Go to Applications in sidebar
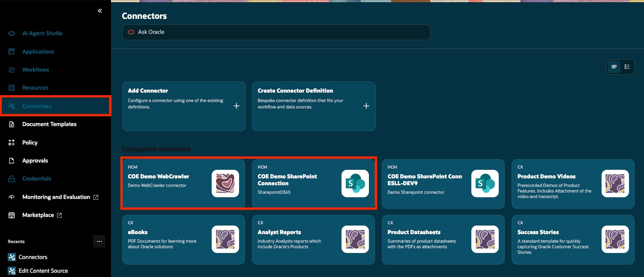 pos(38,51)
